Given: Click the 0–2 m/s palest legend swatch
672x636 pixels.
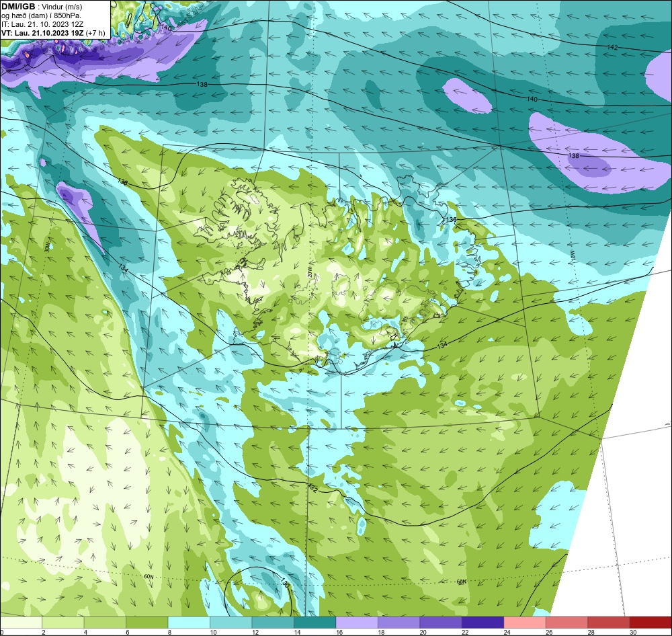Looking at the screenshot, I should click(x=21, y=623).
